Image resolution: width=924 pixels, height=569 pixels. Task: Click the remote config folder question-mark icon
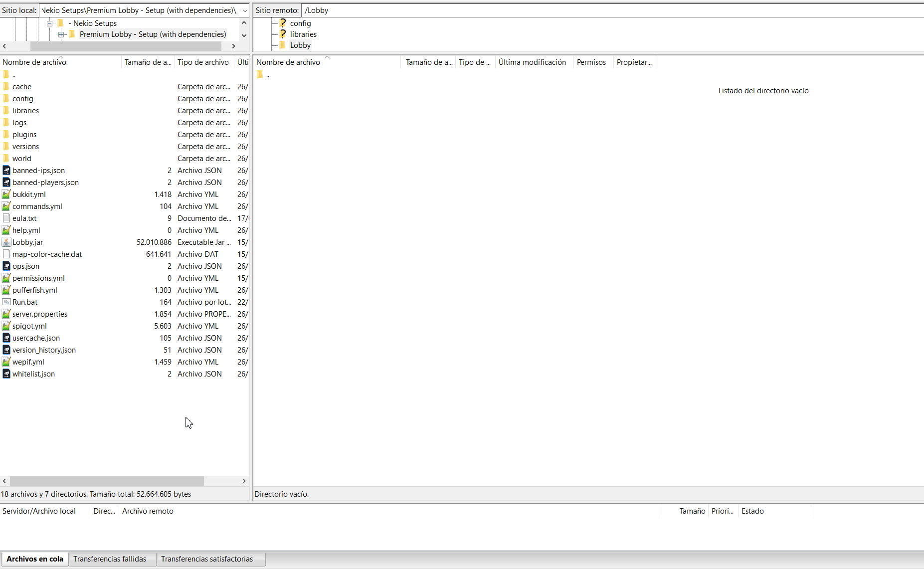point(283,23)
